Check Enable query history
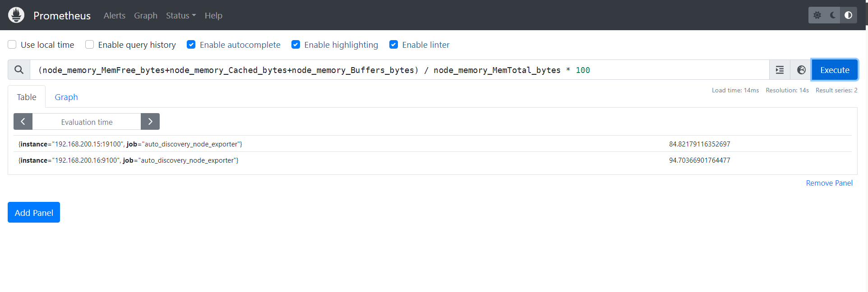 tap(90, 45)
